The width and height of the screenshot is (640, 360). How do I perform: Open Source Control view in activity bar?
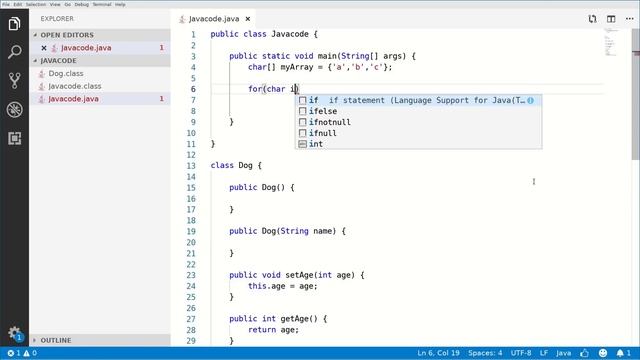click(14, 80)
